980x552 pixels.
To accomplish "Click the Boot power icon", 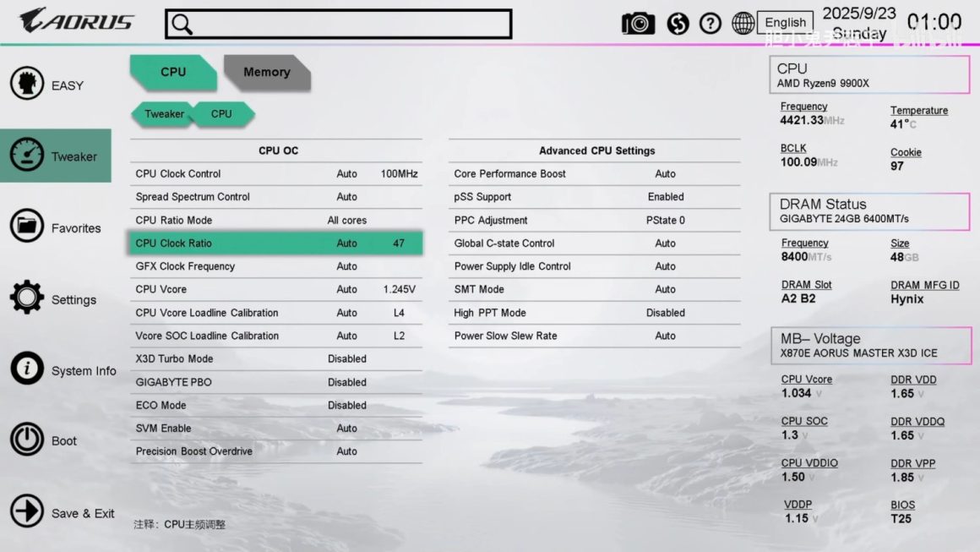I will tap(27, 440).
